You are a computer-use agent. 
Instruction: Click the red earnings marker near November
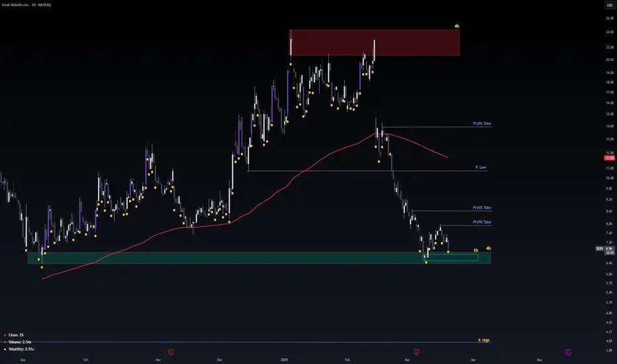(171, 352)
